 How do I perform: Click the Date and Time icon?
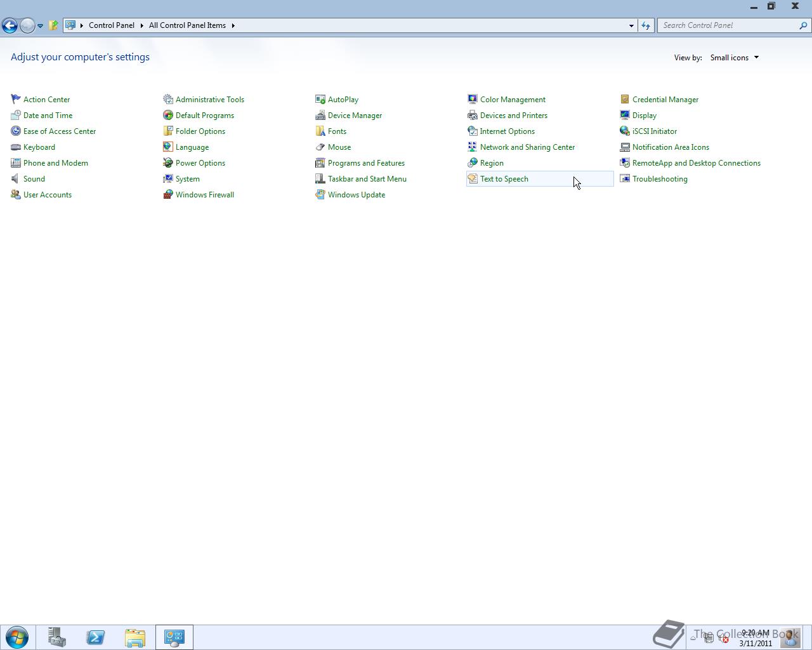tap(16, 115)
